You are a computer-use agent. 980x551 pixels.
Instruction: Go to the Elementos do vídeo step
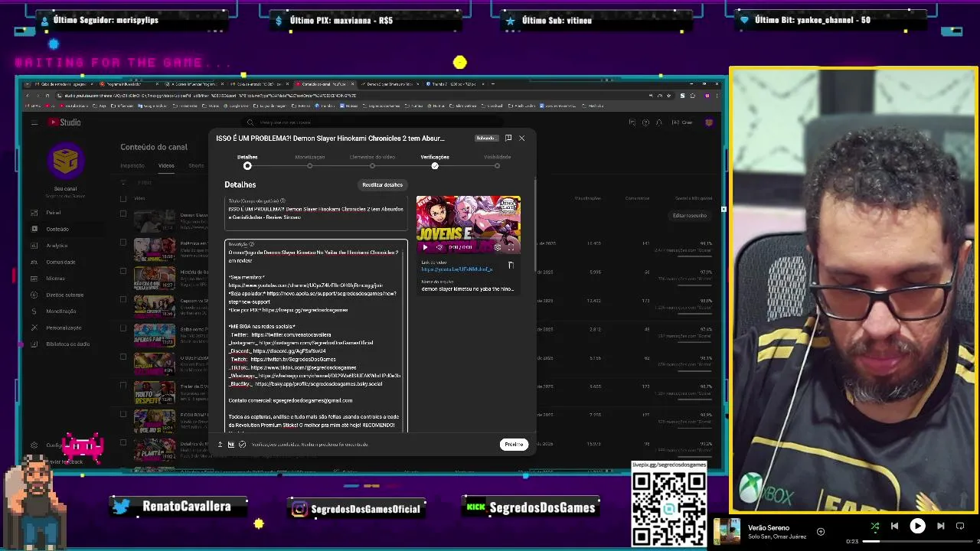pyautogui.click(x=372, y=161)
